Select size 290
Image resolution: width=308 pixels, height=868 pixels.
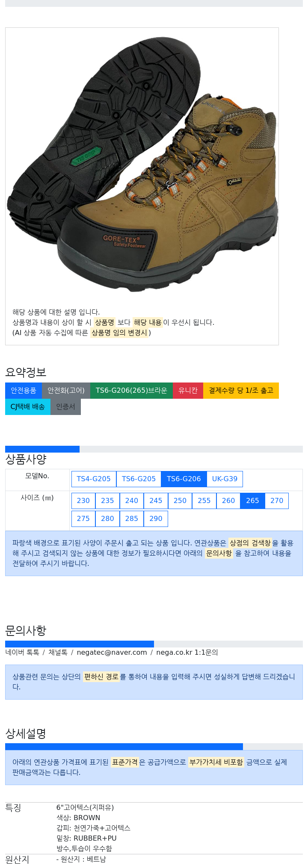pos(156,519)
